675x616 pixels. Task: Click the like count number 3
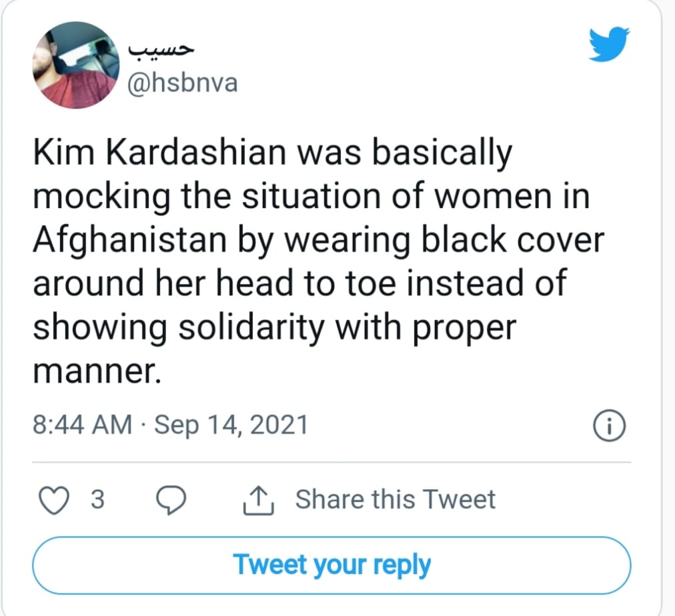pyautogui.click(x=97, y=500)
